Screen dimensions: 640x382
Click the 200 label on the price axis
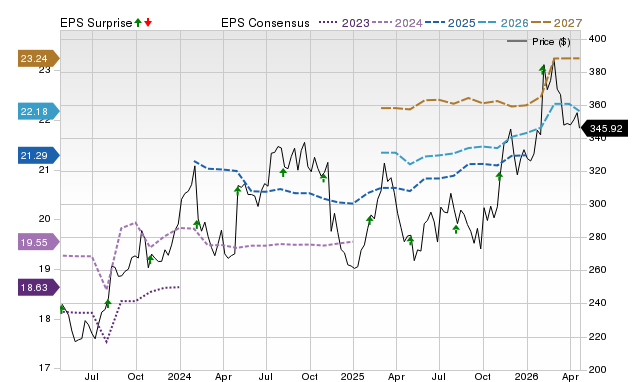[x=598, y=369]
